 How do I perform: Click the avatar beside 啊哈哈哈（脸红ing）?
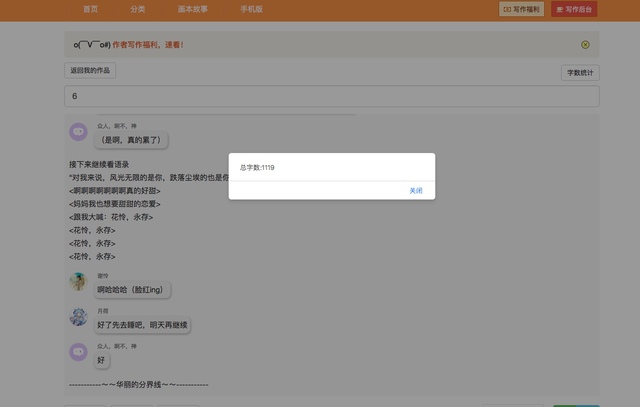(x=78, y=282)
